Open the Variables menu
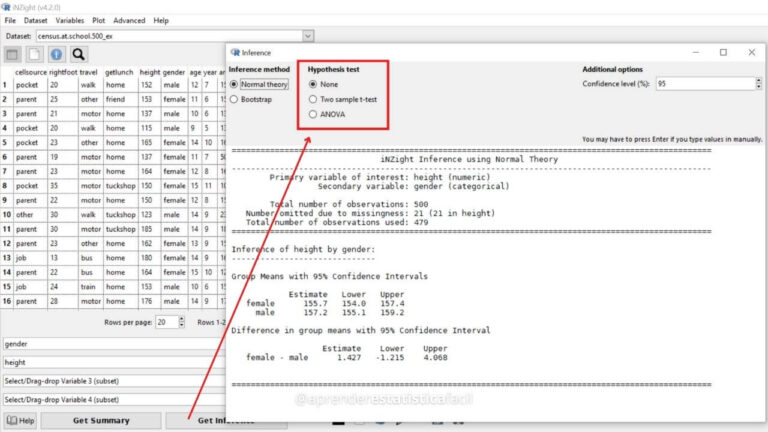The height and width of the screenshot is (432, 768). pos(70,21)
